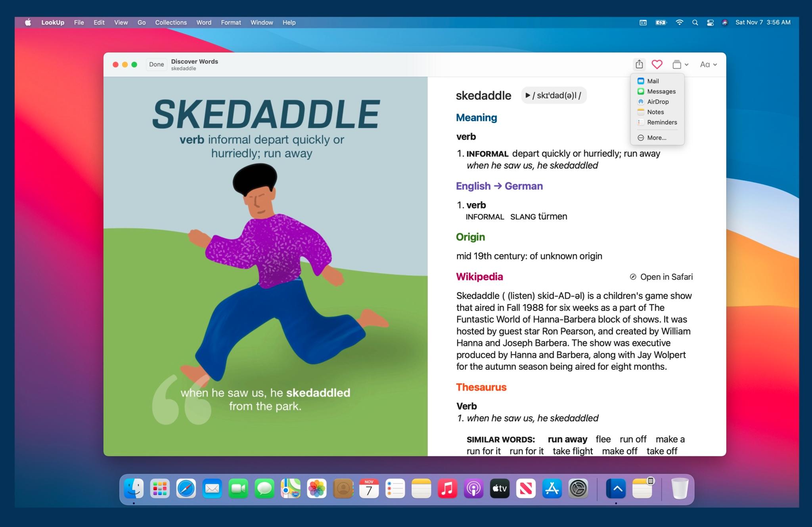Click the date and time in menu bar
Image resolution: width=812 pixels, height=527 pixels.
[x=763, y=23]
